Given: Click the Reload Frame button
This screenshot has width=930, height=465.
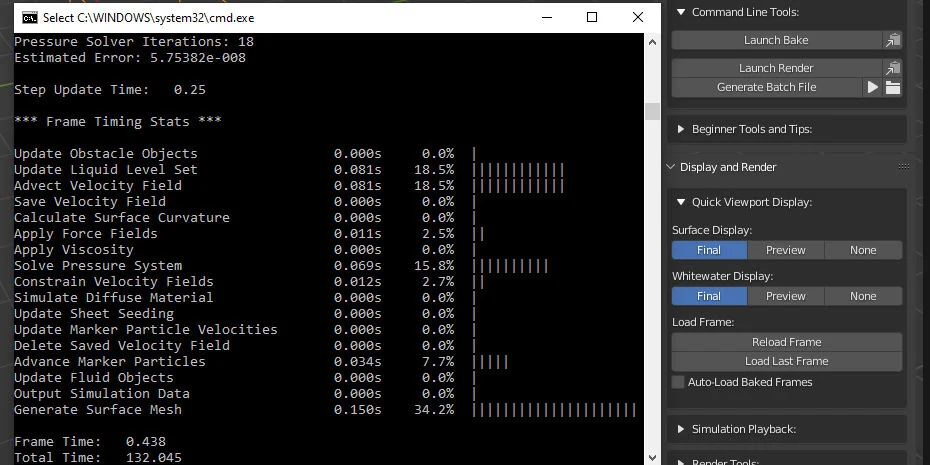Looking at the screenshot, I should [787, 342].
